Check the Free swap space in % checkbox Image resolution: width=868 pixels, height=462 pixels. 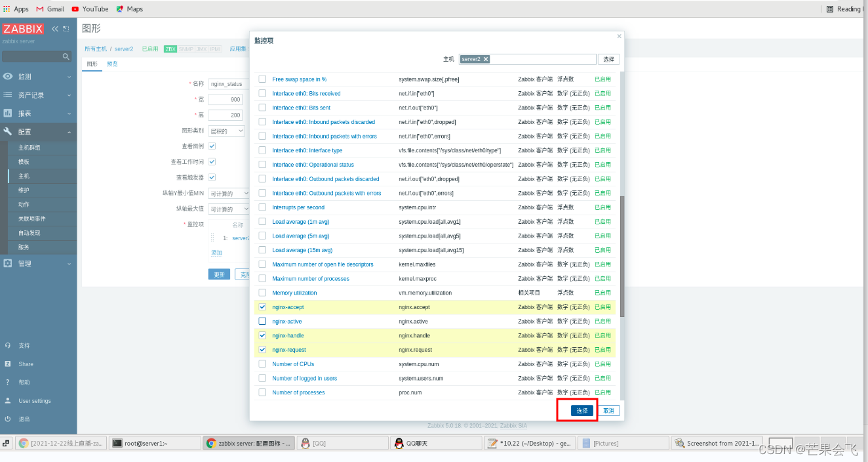point(262,79)
